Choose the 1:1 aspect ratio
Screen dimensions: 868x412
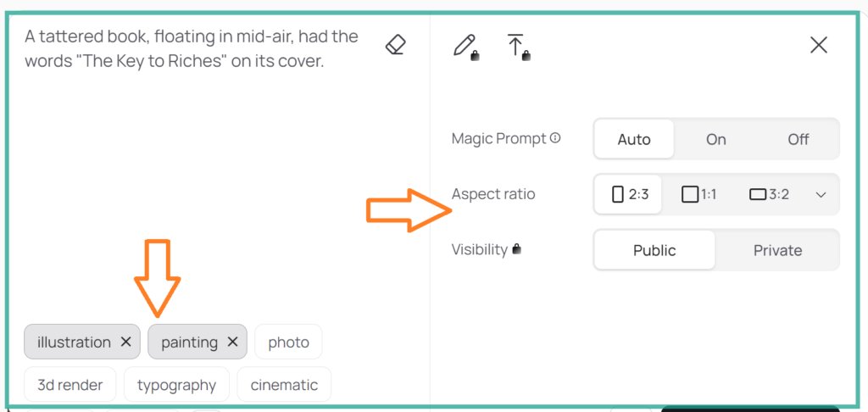pyautogui.click(x=699, y=194)
